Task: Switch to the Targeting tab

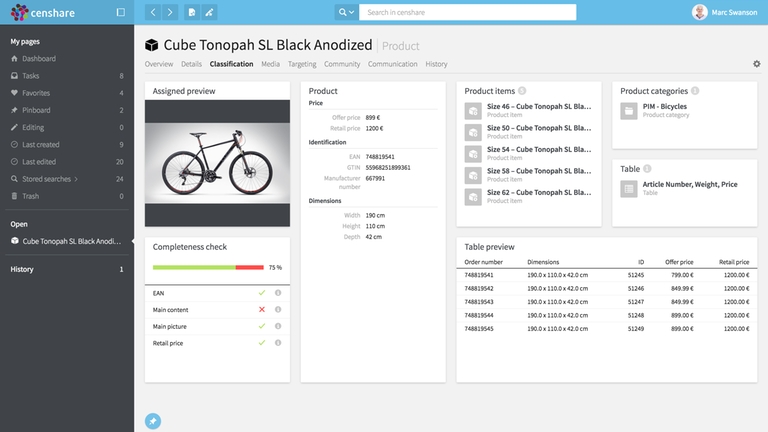Action: pyautogui.click(x=302, y=64)
